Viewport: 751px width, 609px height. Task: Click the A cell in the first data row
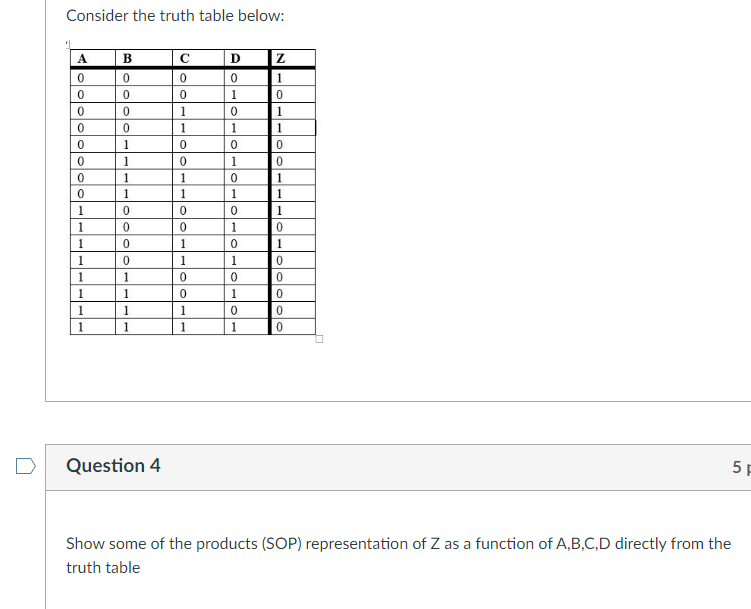point(93,78)
